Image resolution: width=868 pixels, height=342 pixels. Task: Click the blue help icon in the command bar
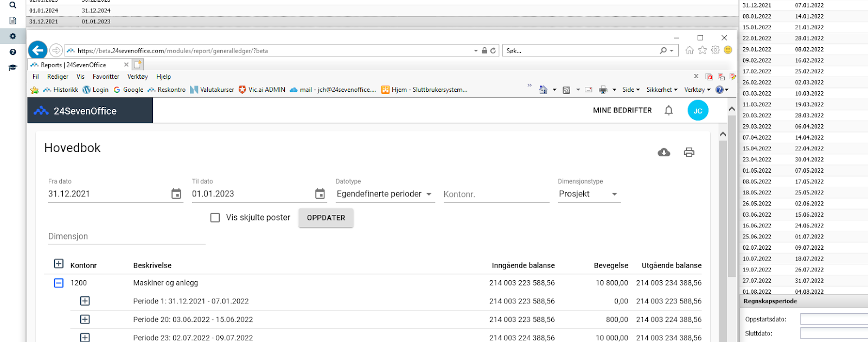click(719, 90)
